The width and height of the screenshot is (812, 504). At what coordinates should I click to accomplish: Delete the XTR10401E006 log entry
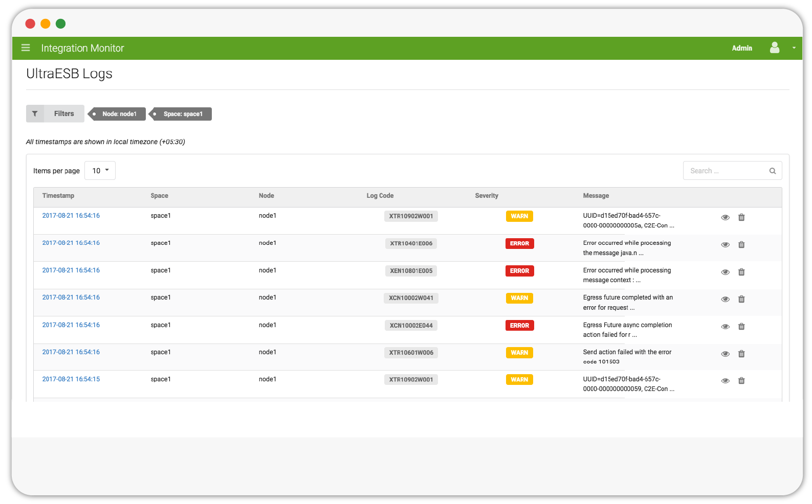tap(741, 245)
